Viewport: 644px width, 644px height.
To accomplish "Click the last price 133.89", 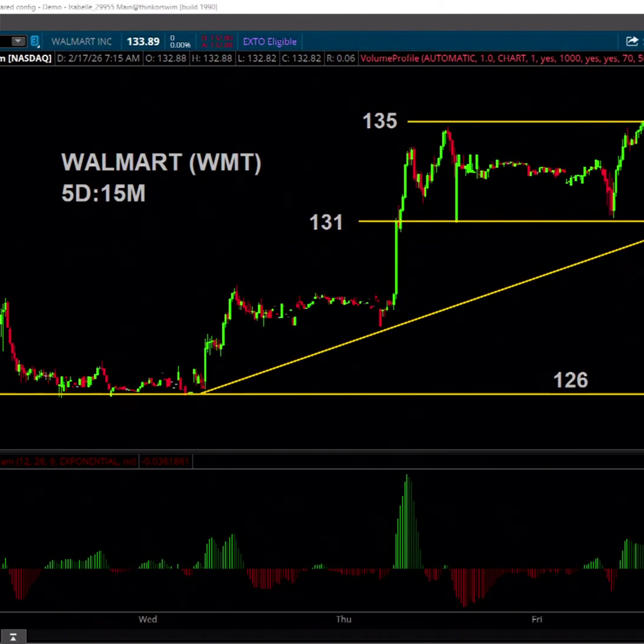I will tap(143, 42).
